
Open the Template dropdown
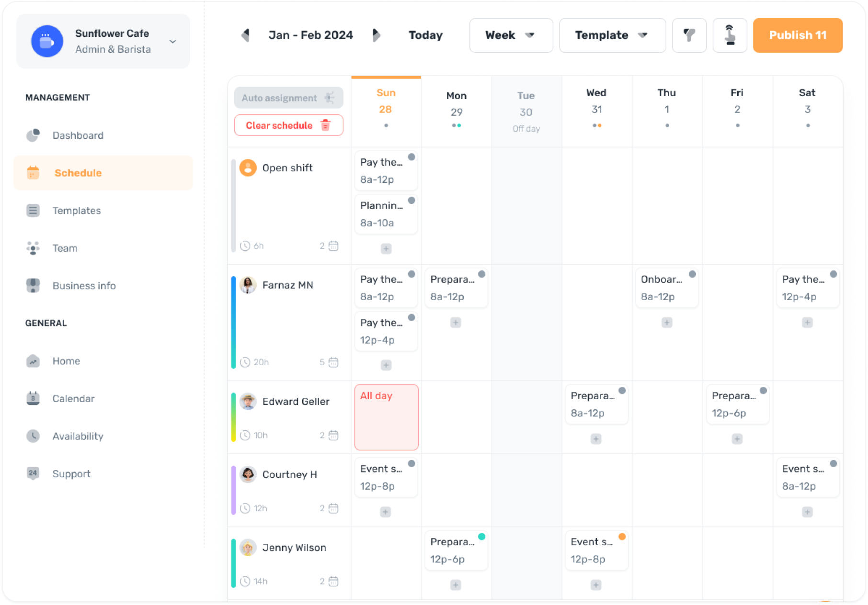click(612, 35)
